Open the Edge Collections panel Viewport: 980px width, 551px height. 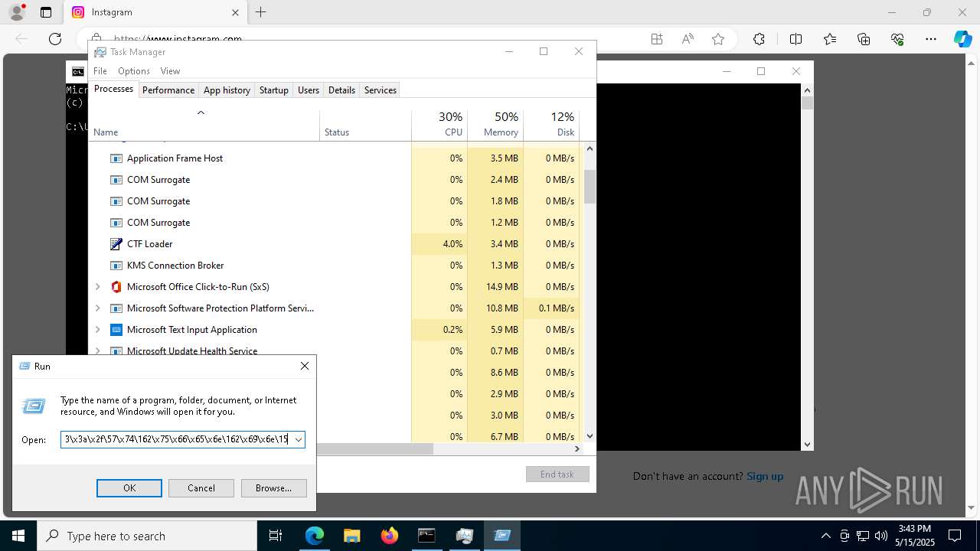click(x=864, y=39)
